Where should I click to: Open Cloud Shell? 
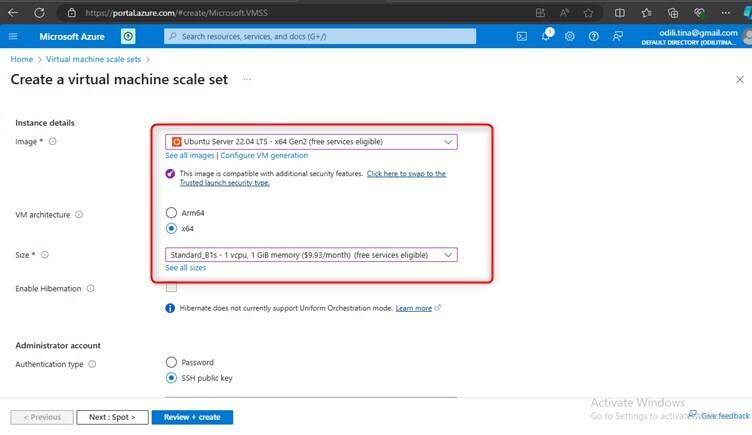coord(522,36)
